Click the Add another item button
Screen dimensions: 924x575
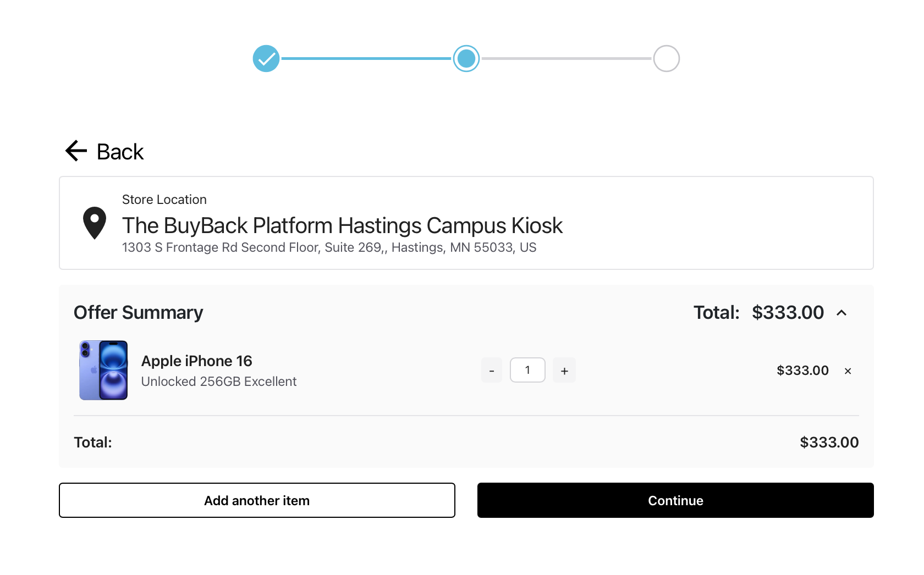257,500
